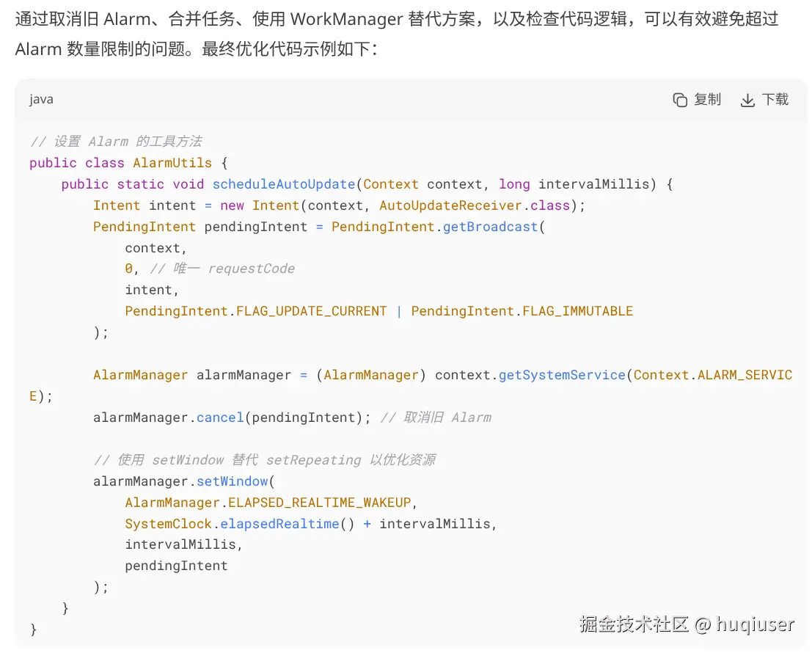Click the getBroadcast method call
The image size is (812, 653).
pyautogui.click(x=490, y=227)
